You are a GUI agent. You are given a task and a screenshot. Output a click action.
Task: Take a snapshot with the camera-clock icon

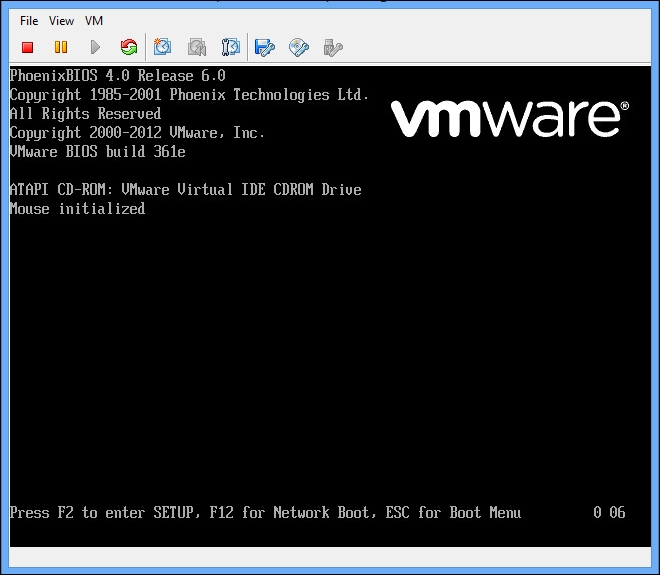(162, 47)
